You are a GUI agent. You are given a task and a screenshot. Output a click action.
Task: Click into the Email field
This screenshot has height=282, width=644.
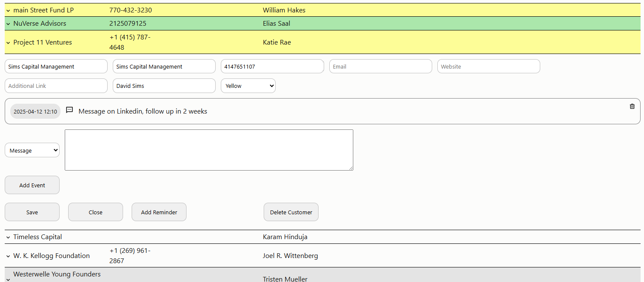pyautogui.click(x=381, y=66)
